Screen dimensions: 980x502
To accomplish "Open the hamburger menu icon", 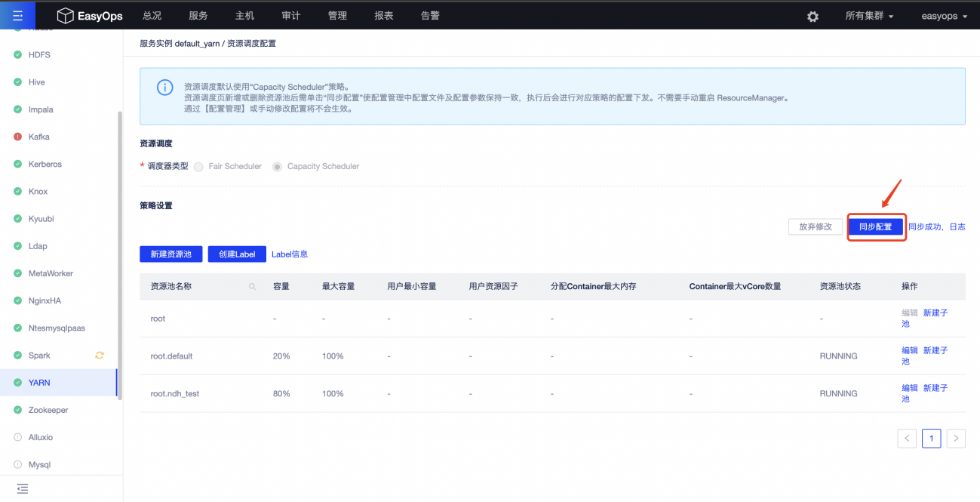I will click(17, 16).
